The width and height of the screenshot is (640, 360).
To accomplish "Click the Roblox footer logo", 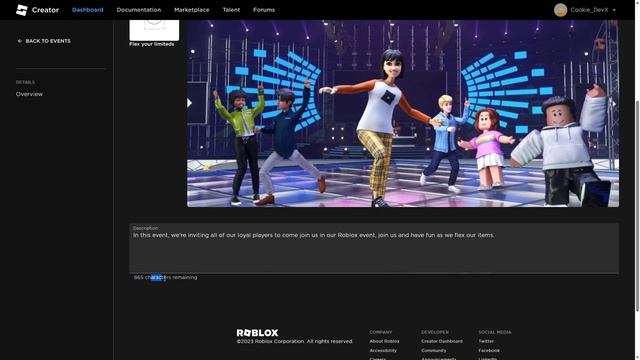I will [x=257, y=333].
